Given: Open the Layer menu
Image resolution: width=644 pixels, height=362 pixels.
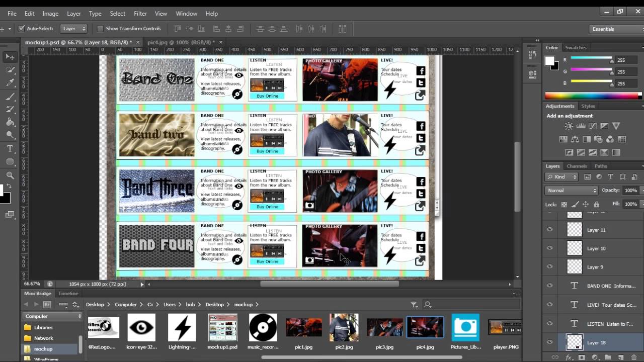Looking at the screenshot, I should (x=74, y=14).
